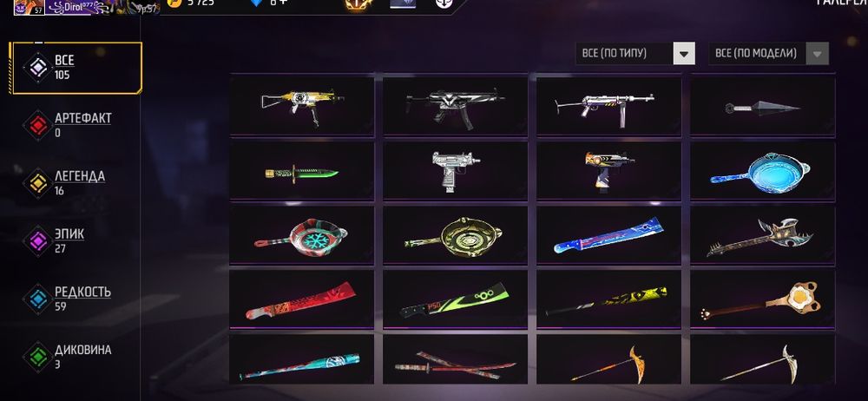Click the blue diamond currency icon
The height and width of the screenshot is (401, 868).
[x=256, y=3]
